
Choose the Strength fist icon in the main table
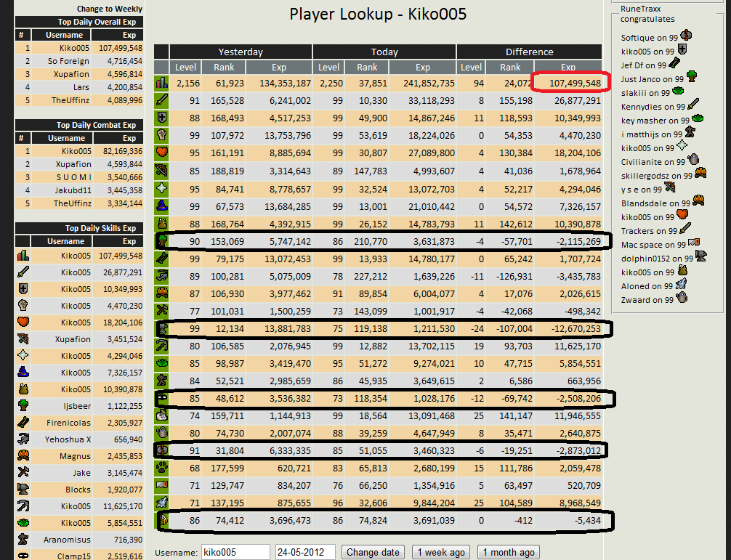click(162, 136)
